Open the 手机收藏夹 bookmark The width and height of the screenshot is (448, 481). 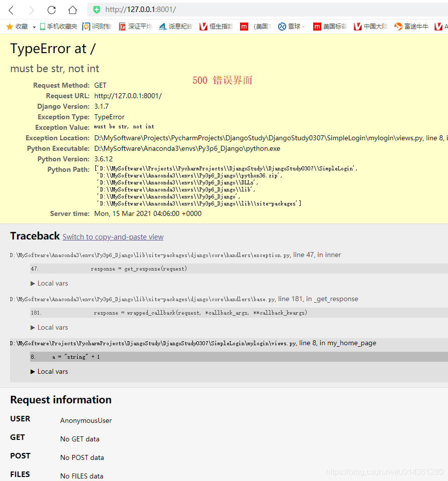pyautogui.click(x=58, y=27)
